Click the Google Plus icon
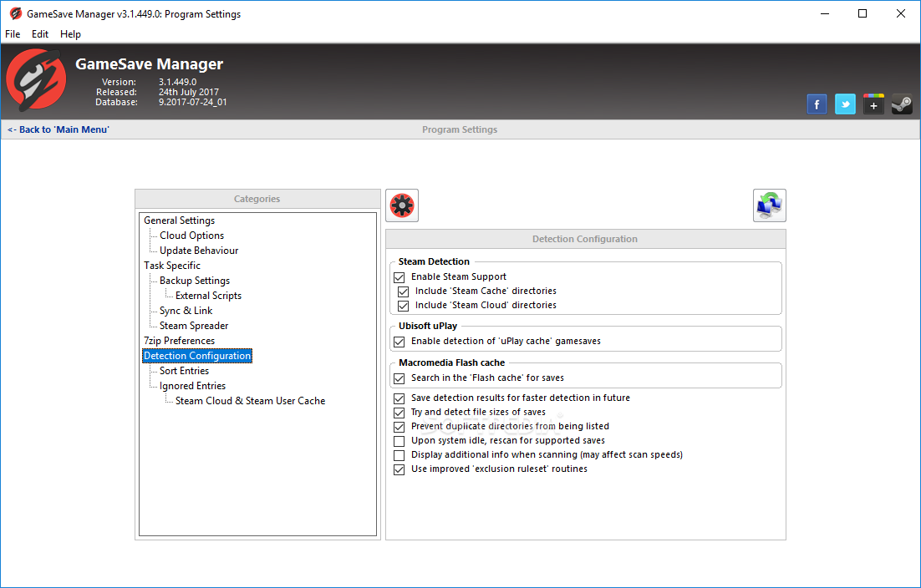 point(873,104)
